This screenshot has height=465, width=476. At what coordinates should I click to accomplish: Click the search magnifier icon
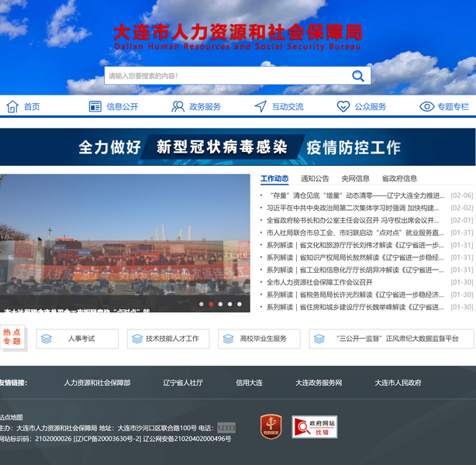point(357,76)
